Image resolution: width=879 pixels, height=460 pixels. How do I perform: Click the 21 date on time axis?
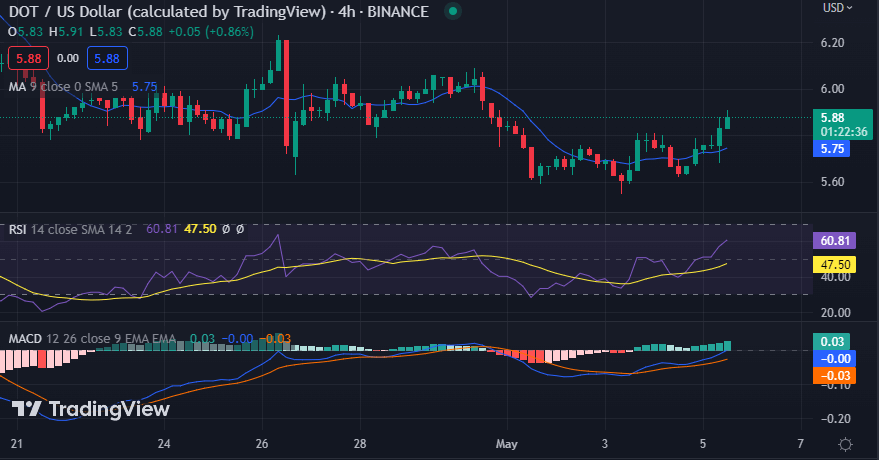click(x=17, y=444)
